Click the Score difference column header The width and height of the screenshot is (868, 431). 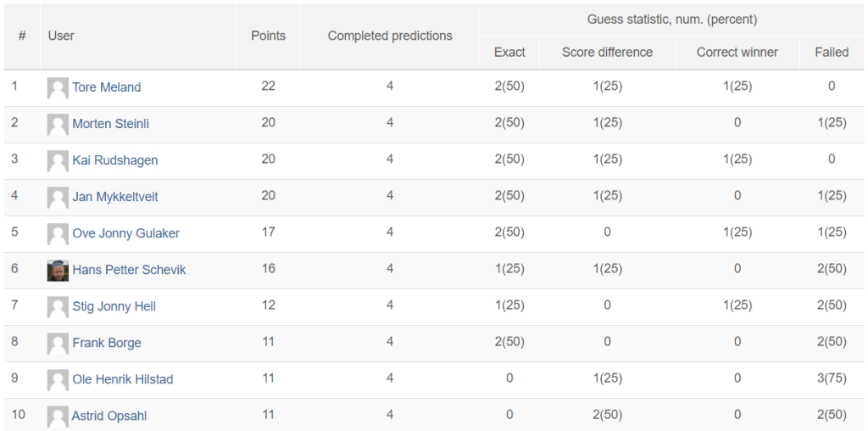tap(607, 52)
